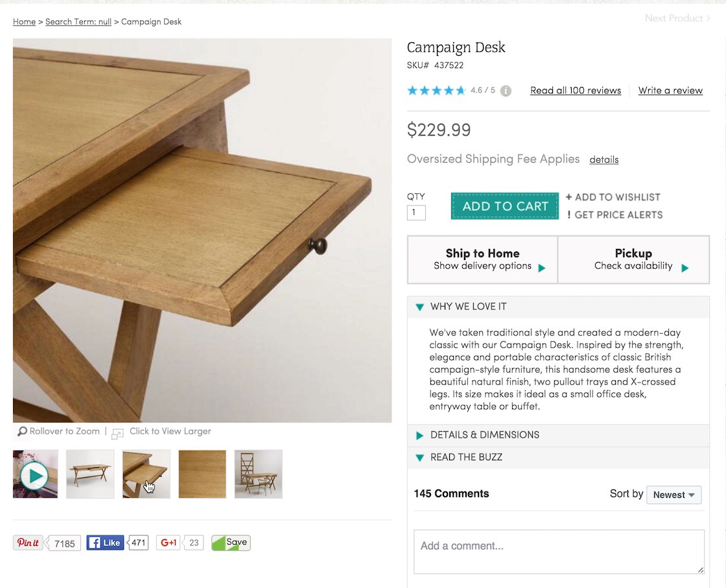Open Read all 100 reviews link
The height and width of the screenshot is (588, 726).
point(575,91)
